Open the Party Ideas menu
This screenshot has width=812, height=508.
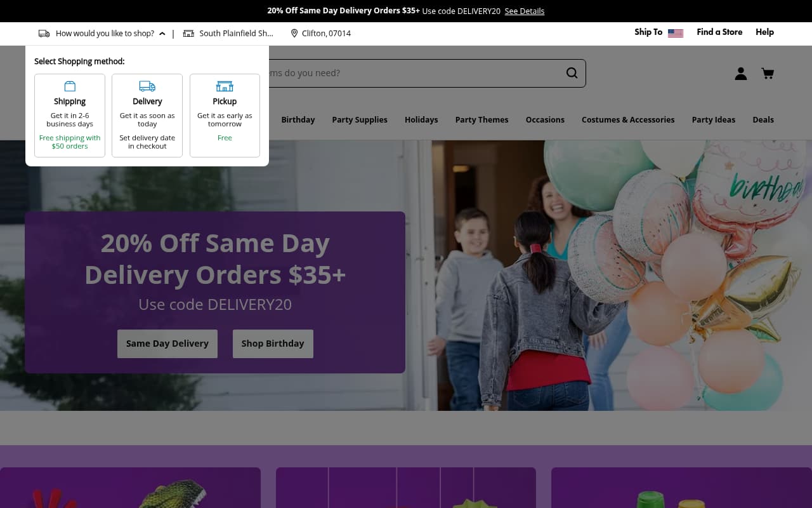[714, 119]
